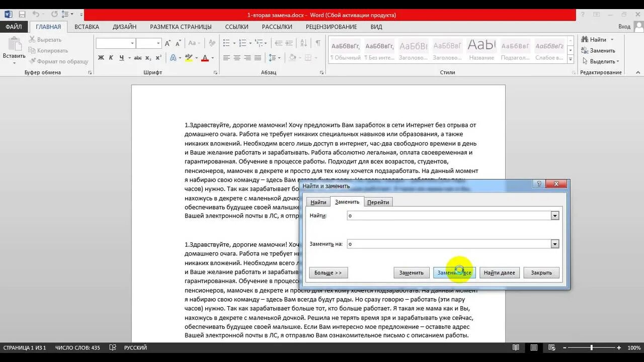Click the Increase Font Size icon
644x362 pixels.
pyautogui.click(x=168, y=44)
